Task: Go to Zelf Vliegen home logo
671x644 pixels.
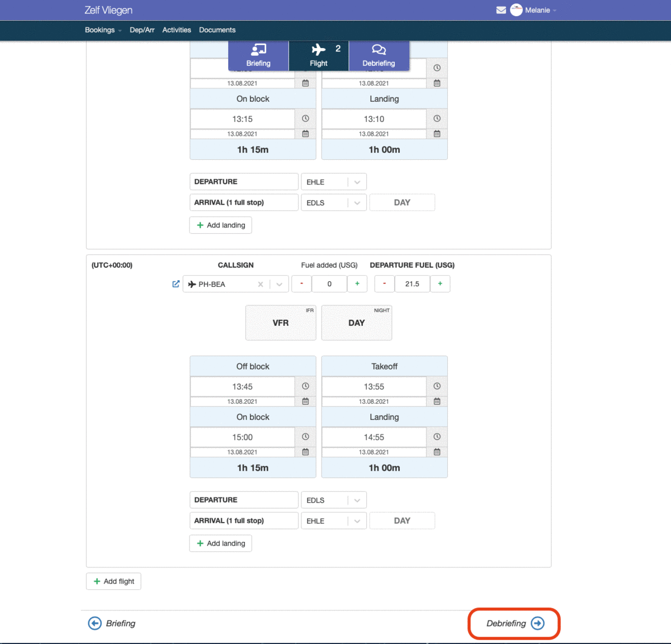Action: [108, 10]
